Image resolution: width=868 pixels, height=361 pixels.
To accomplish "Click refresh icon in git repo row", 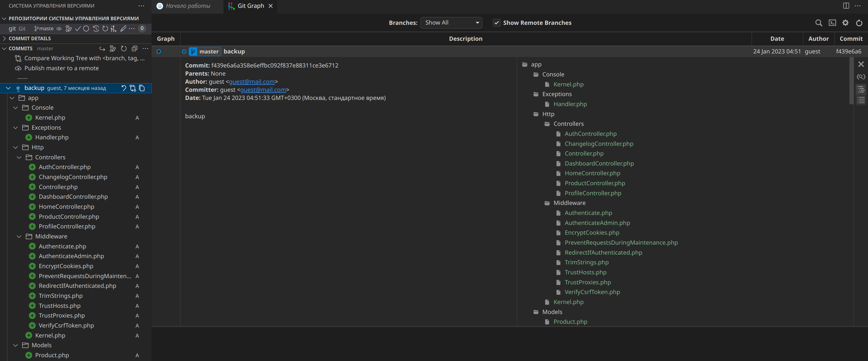I will 105,29.
